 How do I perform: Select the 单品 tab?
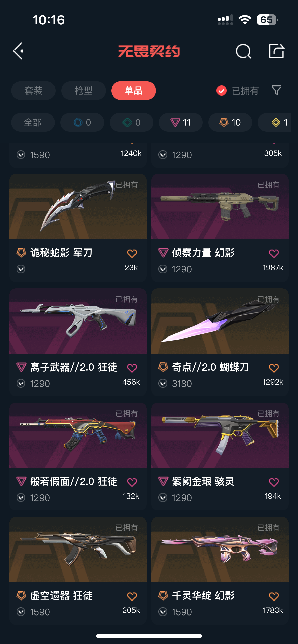[133, 91]
